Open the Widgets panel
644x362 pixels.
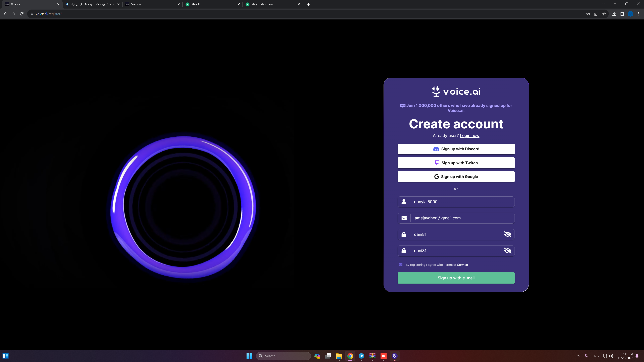tap(6, 356)
